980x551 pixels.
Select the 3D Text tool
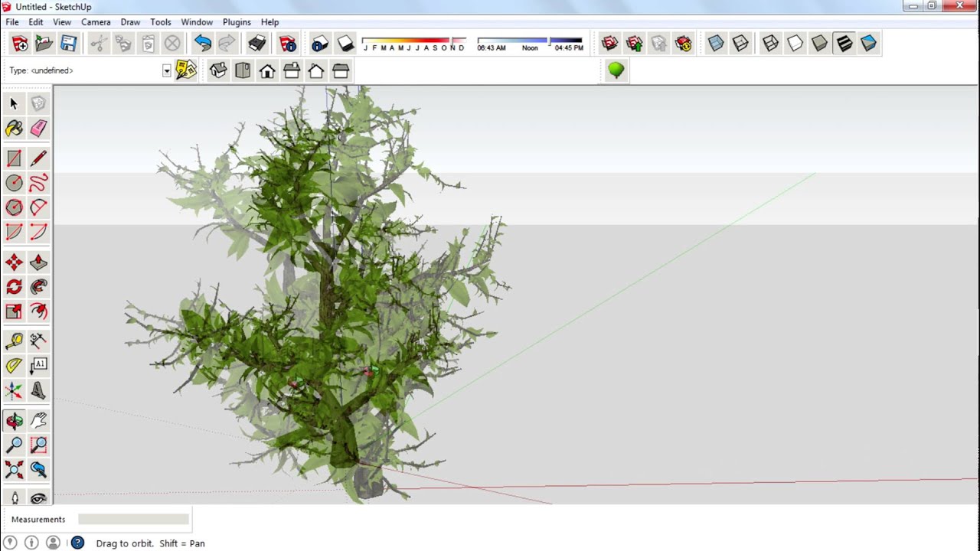coord(38,391)
